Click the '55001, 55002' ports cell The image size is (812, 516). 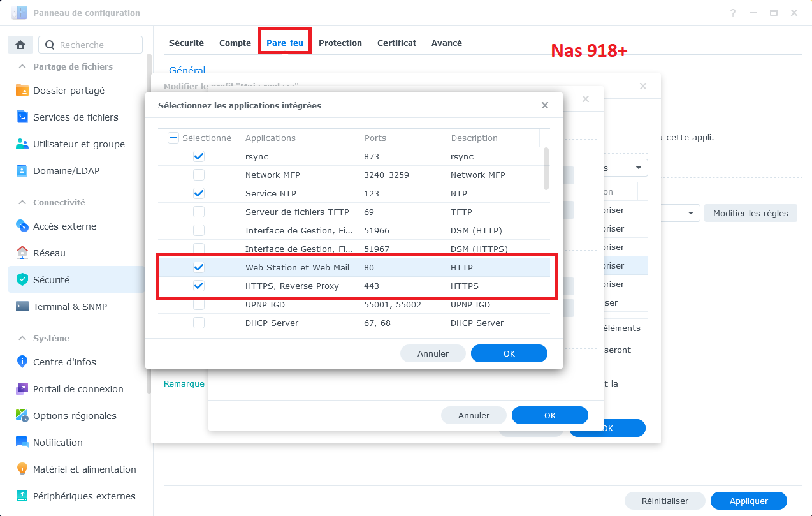(x=393, y=304)
